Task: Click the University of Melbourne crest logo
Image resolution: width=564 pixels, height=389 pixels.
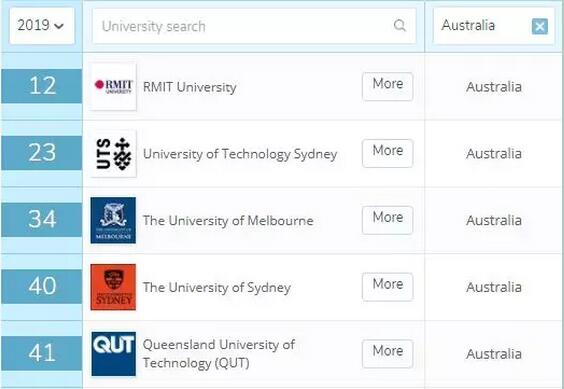Action: (113, 220)
